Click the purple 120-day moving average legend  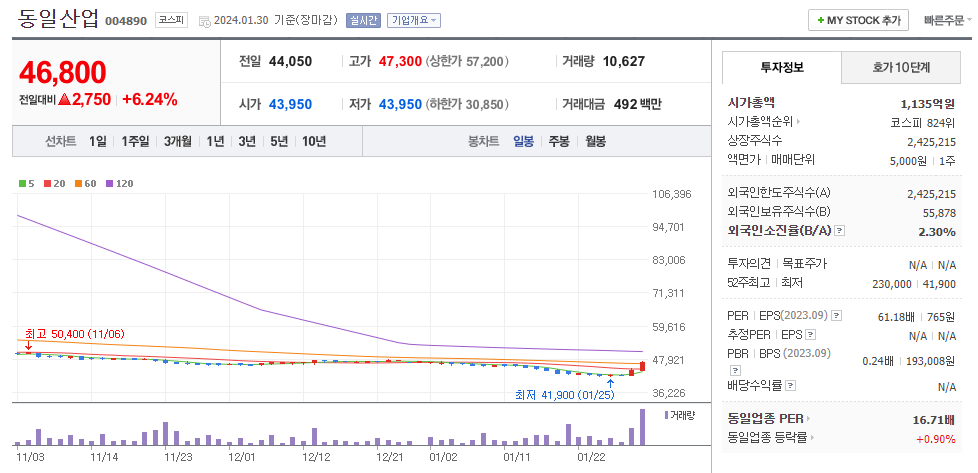[x=119, y=183]
